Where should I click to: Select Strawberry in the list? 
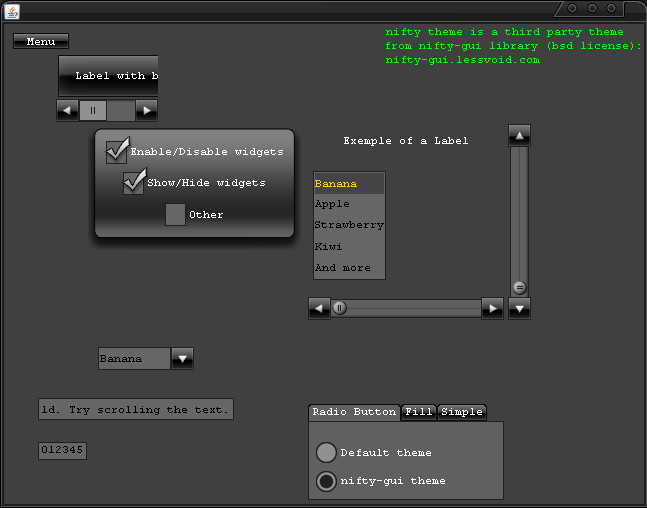349,225
